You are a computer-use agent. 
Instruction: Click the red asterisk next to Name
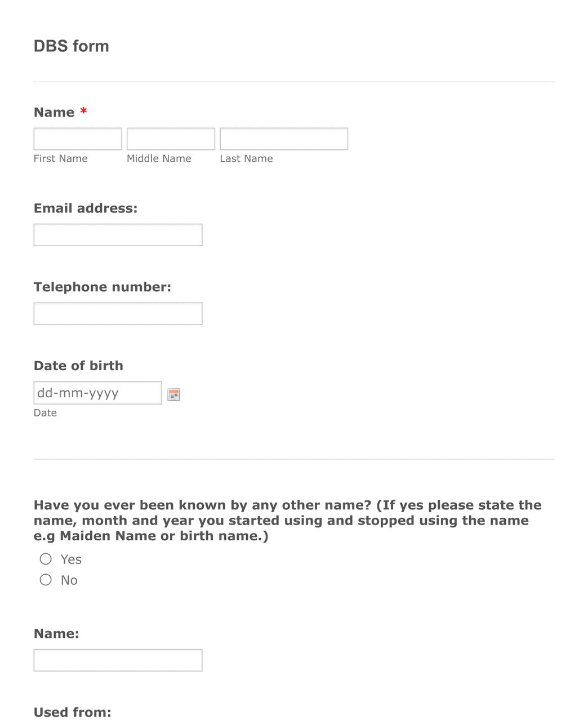[83, 111]
